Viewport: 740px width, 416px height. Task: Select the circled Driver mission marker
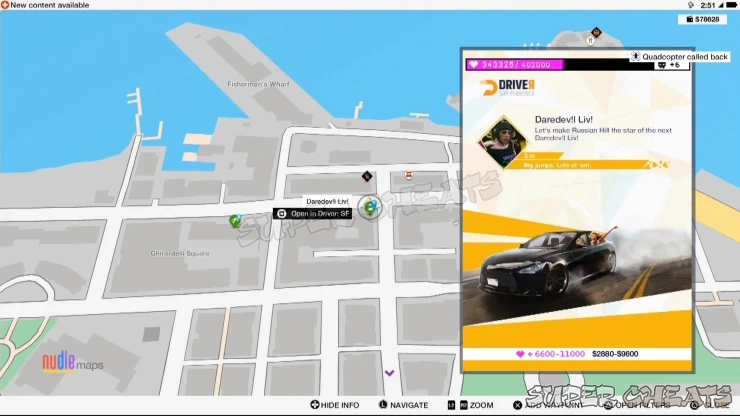(x=370, y=207)
